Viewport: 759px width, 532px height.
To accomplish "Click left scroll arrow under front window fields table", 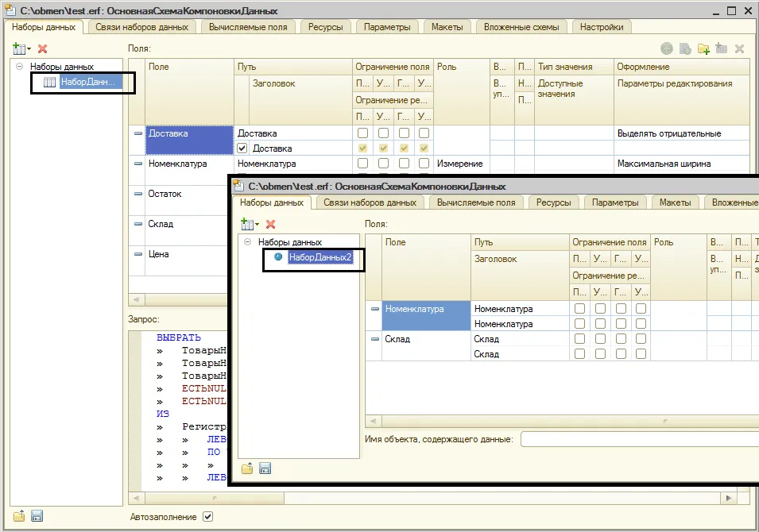I will pyautogui.click(x=374, y=421).
